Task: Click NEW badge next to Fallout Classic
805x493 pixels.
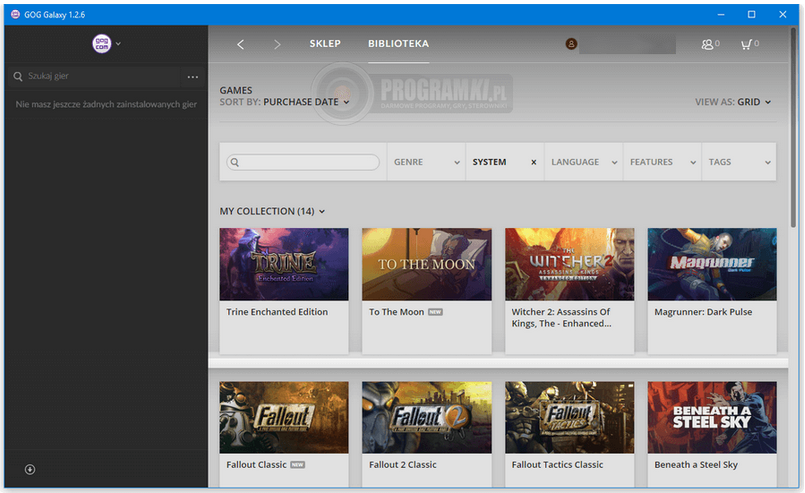Action: click(298, 465)
